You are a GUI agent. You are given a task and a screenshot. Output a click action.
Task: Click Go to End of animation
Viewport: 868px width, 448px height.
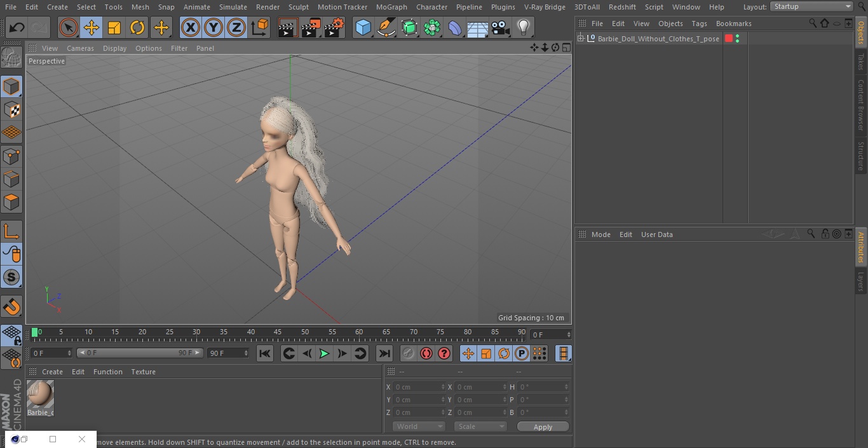click(384, 353)
